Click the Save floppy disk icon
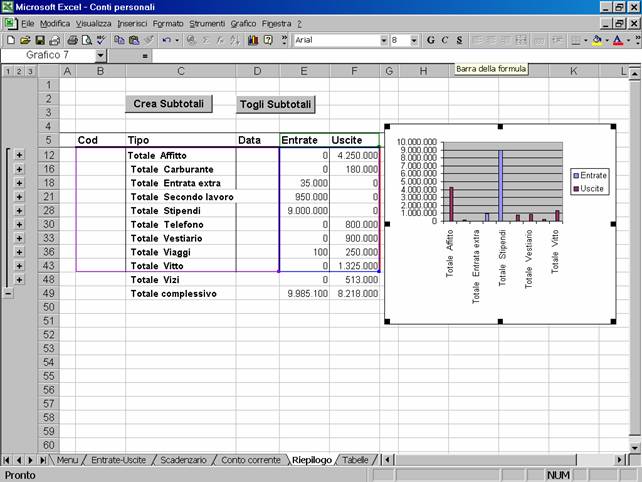Viewport: 642px width, 482px height. [x=39, y=40]
